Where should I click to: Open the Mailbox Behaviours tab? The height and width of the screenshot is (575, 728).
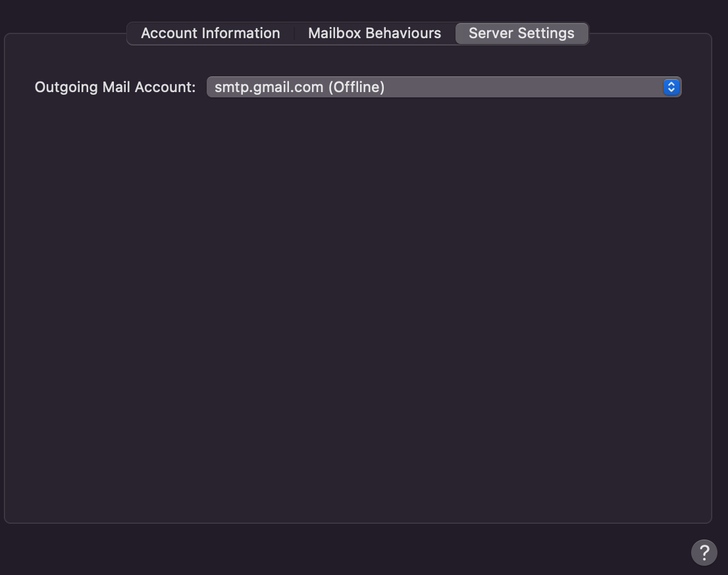tap(375, 34)
